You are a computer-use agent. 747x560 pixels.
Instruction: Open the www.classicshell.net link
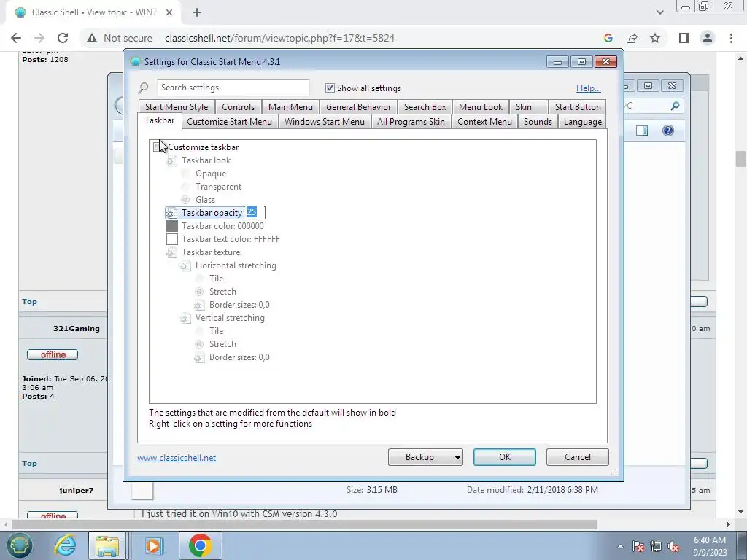177,458
